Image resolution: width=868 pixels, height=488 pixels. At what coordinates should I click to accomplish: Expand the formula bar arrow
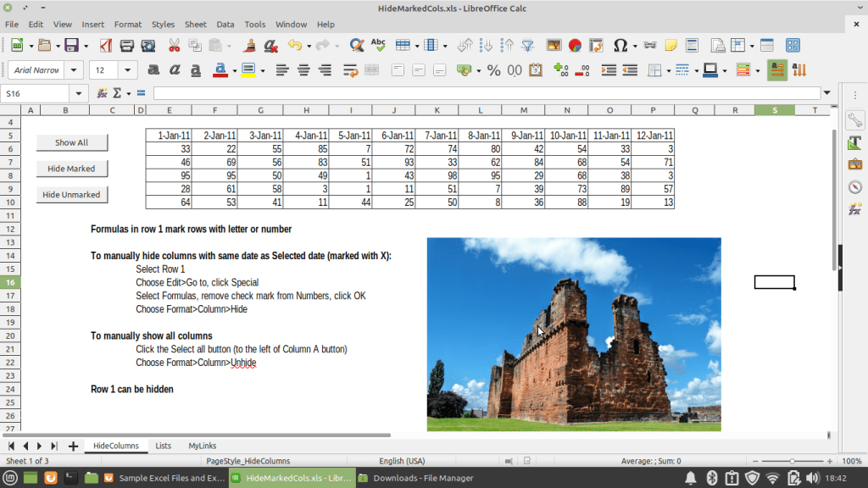point(827,93)
